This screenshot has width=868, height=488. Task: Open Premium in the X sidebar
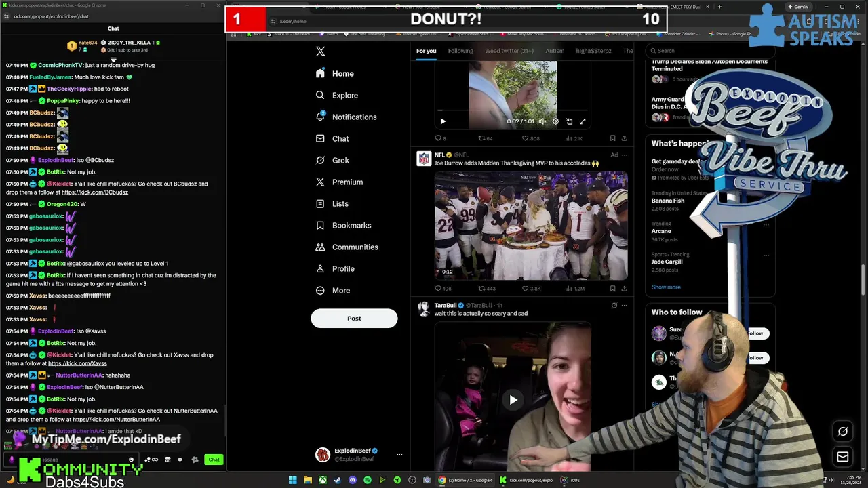[339, 182]
